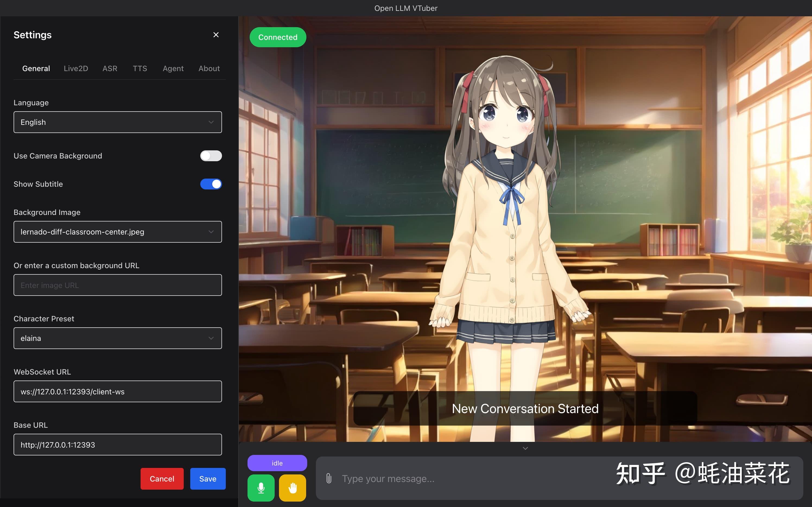Disable the Show Subtitle toggle
The width and height of the screenshot is (812, 507).
(211, 184)
